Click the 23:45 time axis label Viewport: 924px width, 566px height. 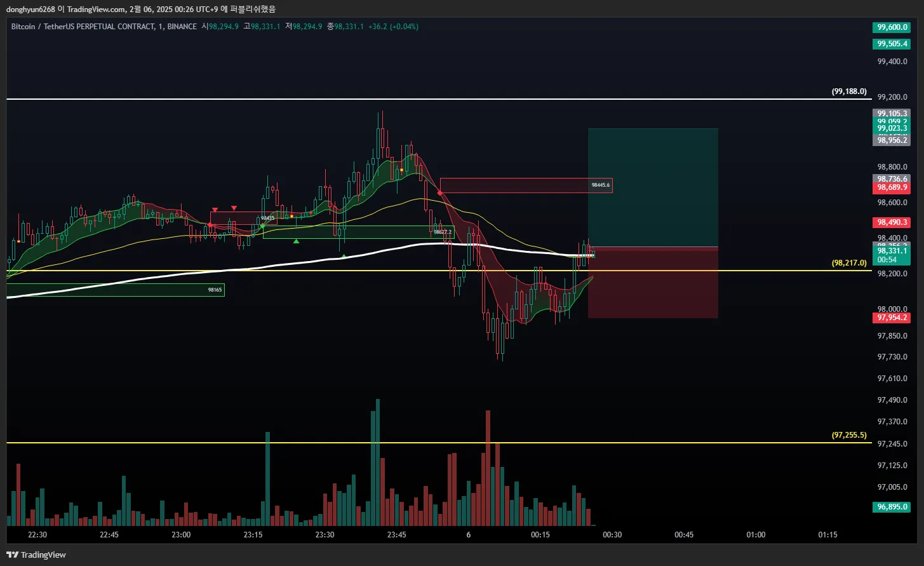[x=396, y=535]
